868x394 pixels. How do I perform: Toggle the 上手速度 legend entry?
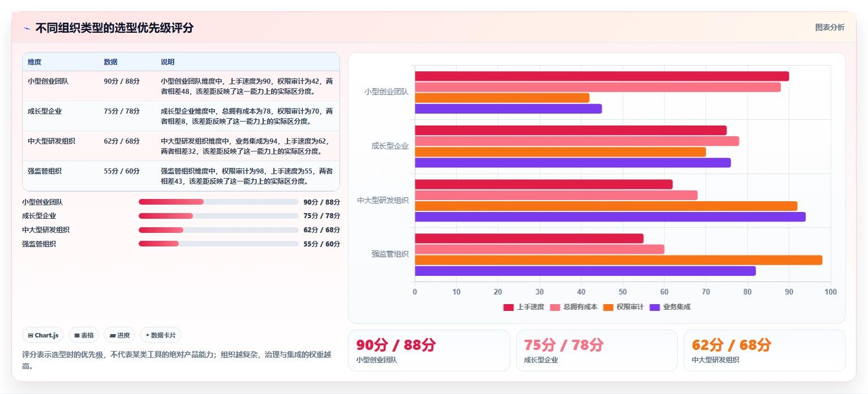click(524, 307)
